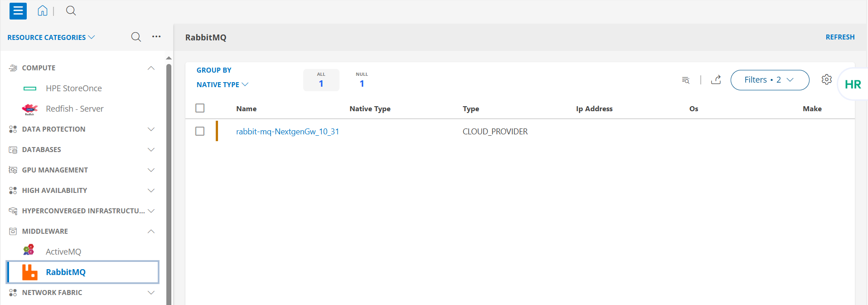Viewport: 868px width, 305px height.
Task: Sort by the Ip Address column header
Action: coord(594,109)
